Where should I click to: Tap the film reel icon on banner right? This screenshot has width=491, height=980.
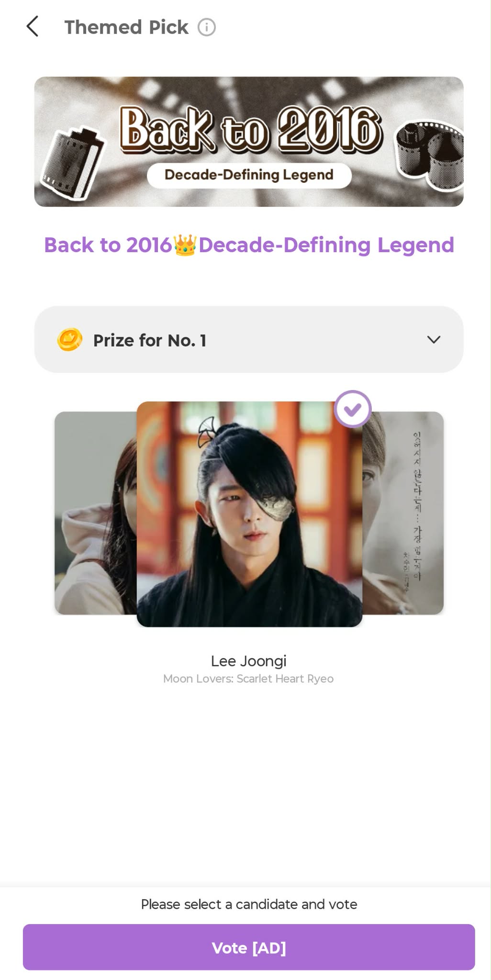tap(429, 154)
